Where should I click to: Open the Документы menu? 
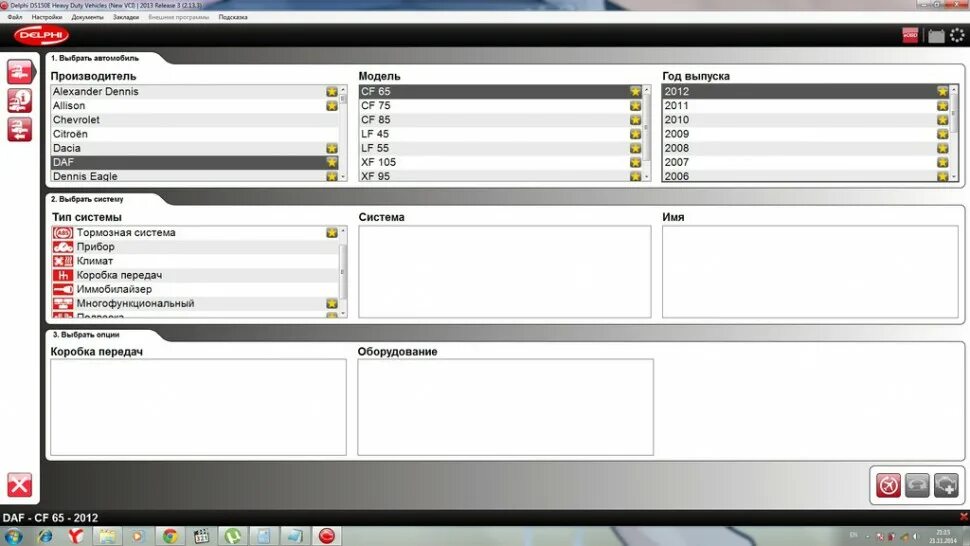pos(87,17)
